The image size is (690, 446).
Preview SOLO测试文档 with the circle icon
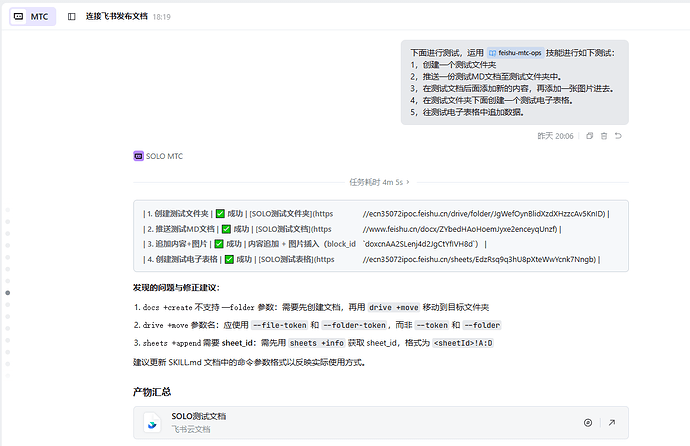coord(588,423)
